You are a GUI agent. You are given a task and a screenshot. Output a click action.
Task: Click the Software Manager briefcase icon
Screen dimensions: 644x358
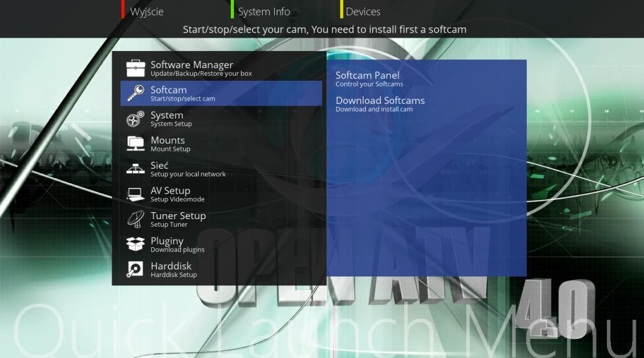(x=136, y=69)
